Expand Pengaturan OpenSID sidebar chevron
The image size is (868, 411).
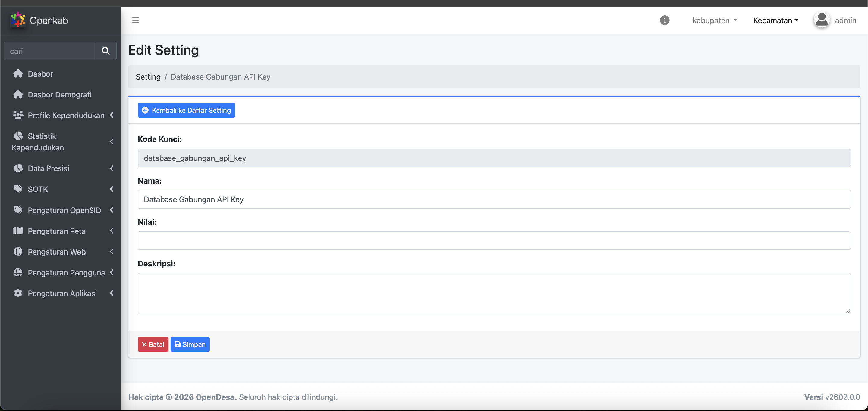tap(112, 210)
